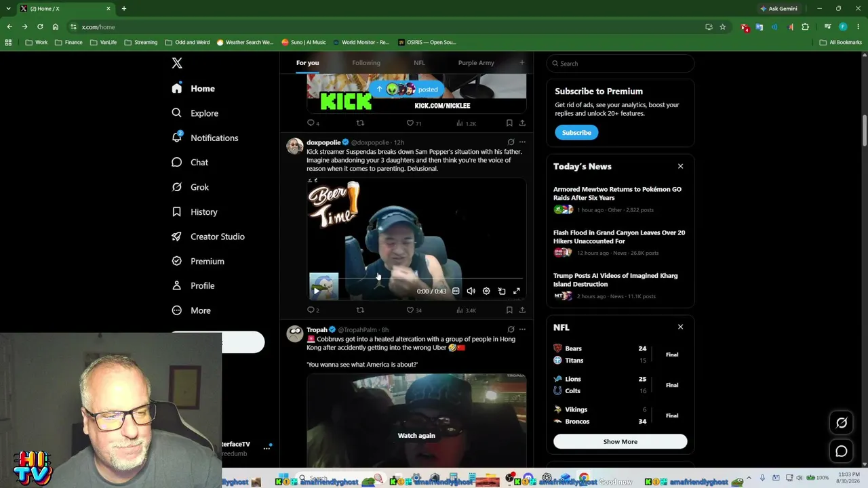Select the NFL timeline tab
This screenshot has width=868, height=488.
(419, 63)
